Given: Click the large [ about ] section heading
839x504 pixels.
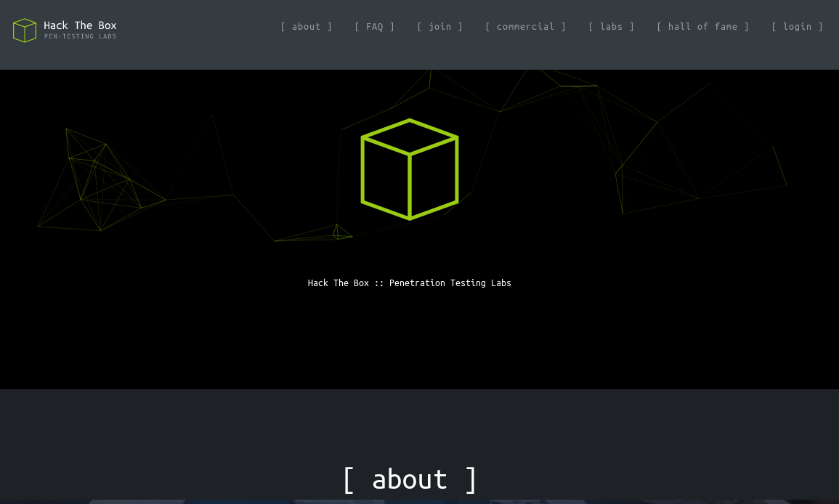Looking at the screenshot, I should pos(410,479).
